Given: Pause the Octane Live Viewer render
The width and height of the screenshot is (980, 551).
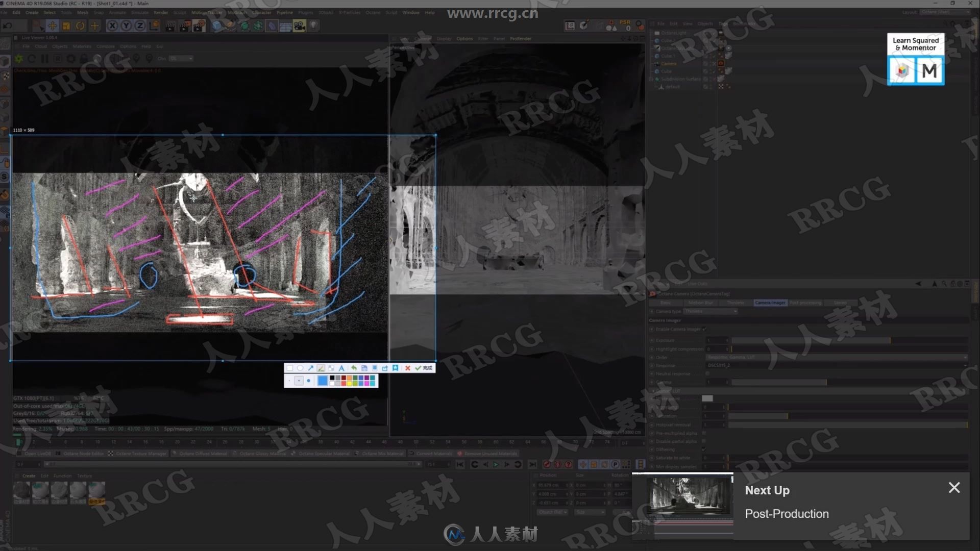Looking at the screenshot, I should pyautogui.click(x=45, y=59).
